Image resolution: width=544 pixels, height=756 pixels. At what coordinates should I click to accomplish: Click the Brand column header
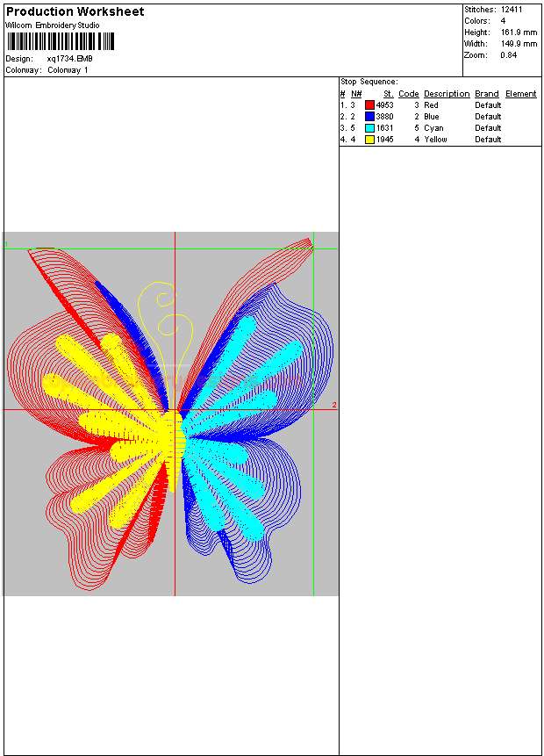pyautogui.click(x=487, y=94)
